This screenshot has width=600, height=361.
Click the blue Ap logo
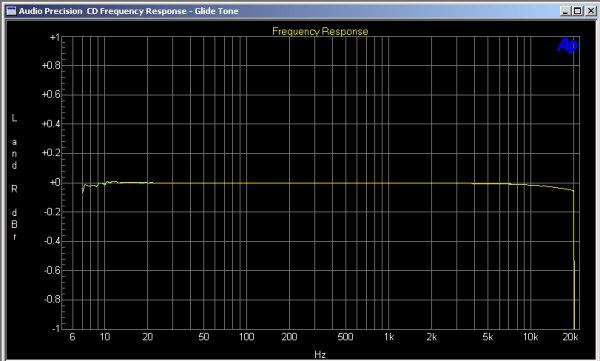(567, 46)
